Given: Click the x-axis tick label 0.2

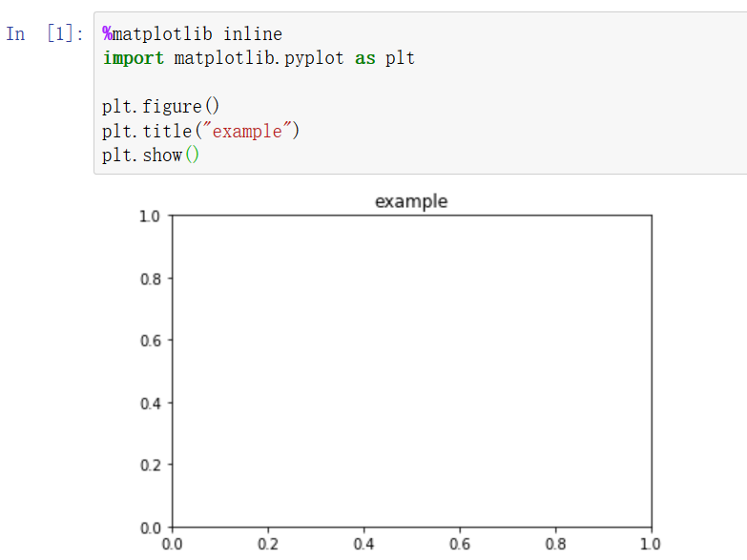Looking at the screenshot, I should (268, 544).
